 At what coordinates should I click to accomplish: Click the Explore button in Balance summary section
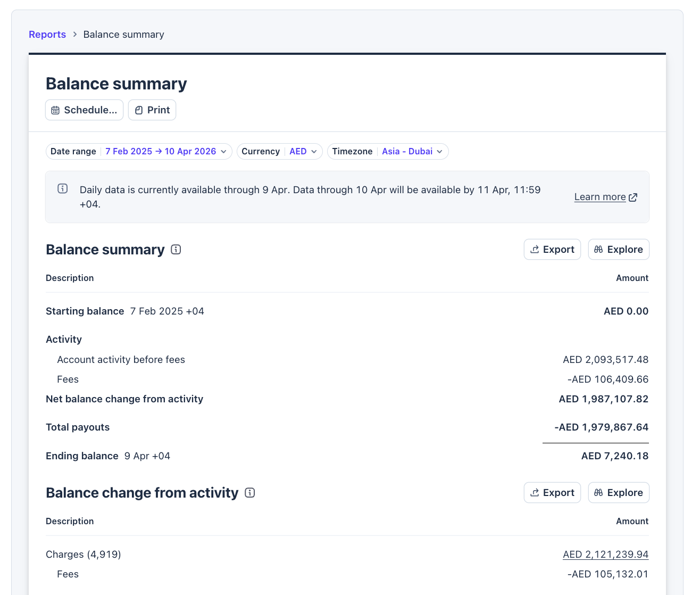click(619, 250)
